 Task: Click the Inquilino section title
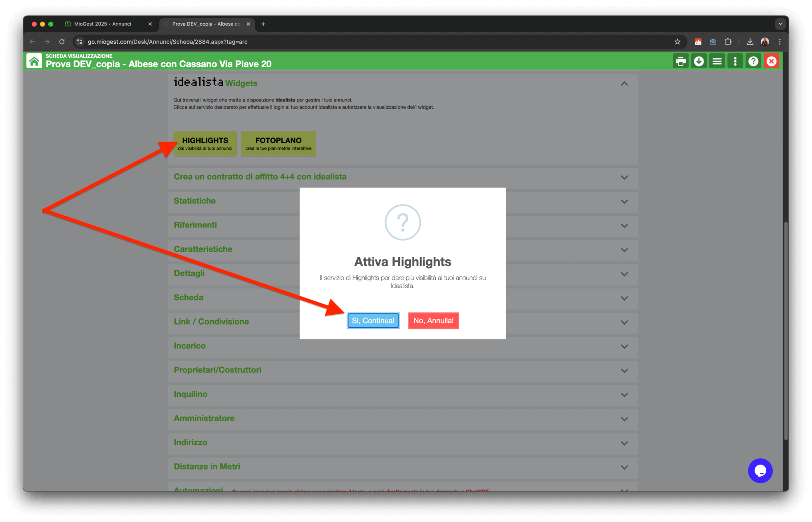(x=191, y=394)
